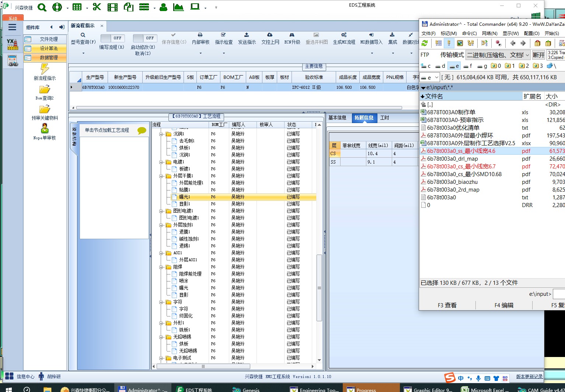The height and width of the screenshot is (392, 565).
Task: Open 新流程指示 lightning icon
Action: [45, 69]
